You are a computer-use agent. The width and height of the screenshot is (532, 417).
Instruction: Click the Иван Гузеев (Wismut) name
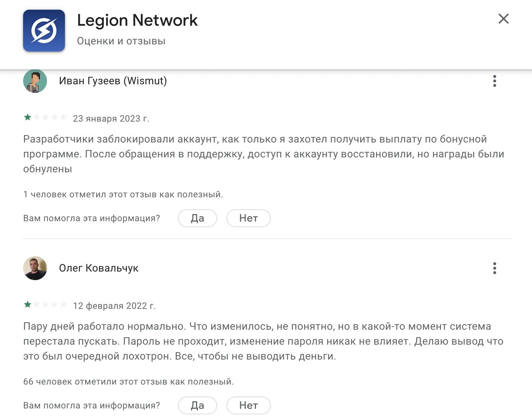[113, 81]
